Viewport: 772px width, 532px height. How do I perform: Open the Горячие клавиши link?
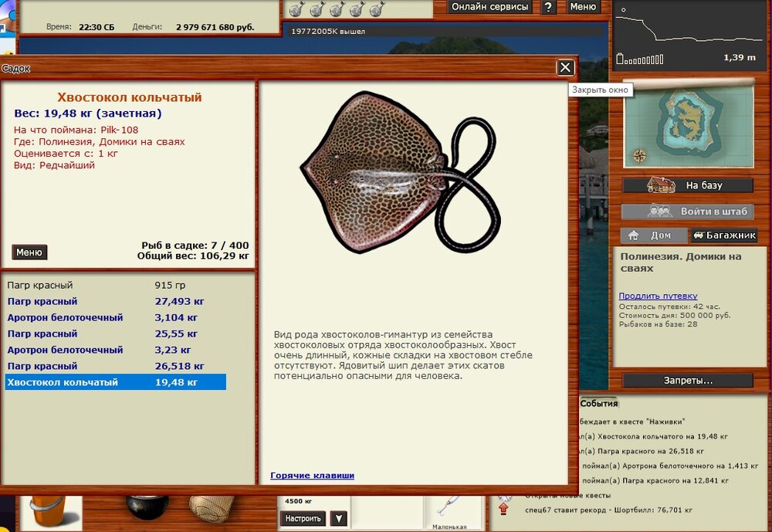click(x=312, y=476)
